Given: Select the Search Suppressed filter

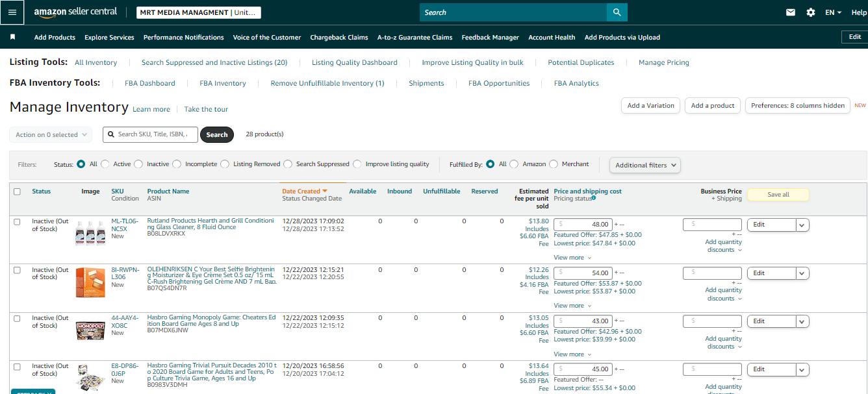Looking at the screenshot, I should pos(288,164).
